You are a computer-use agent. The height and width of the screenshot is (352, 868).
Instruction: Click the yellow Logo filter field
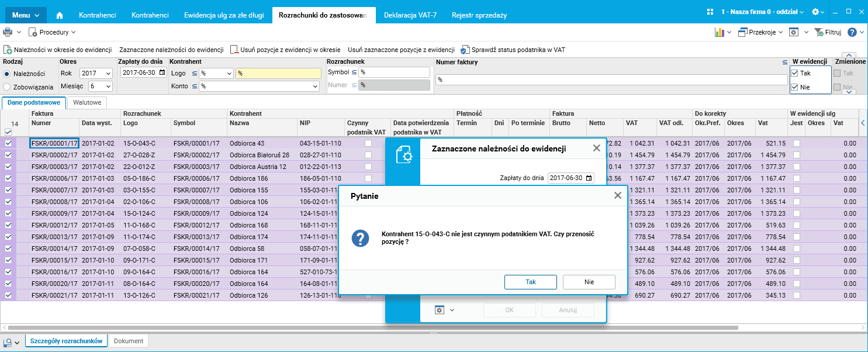[278, 73]
